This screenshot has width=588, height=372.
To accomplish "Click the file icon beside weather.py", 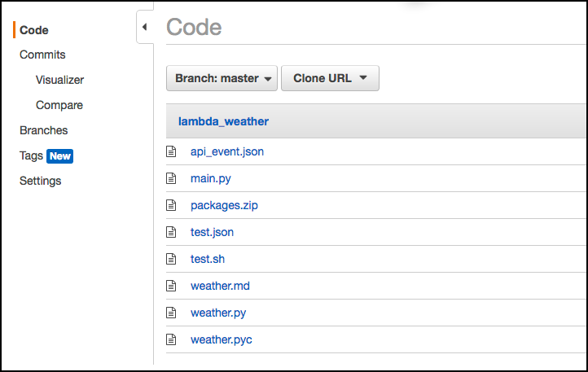I will tap(171, 313).
